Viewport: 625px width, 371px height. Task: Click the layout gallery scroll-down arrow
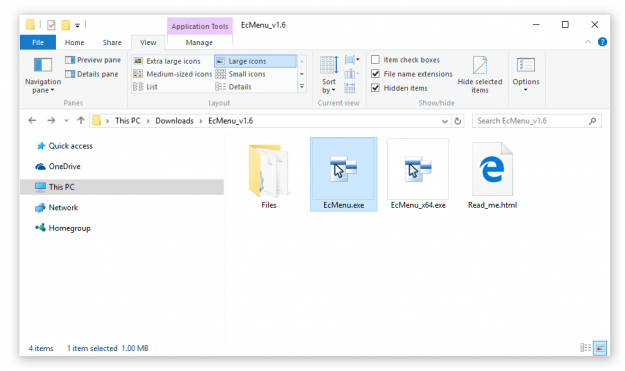(302, 74)
